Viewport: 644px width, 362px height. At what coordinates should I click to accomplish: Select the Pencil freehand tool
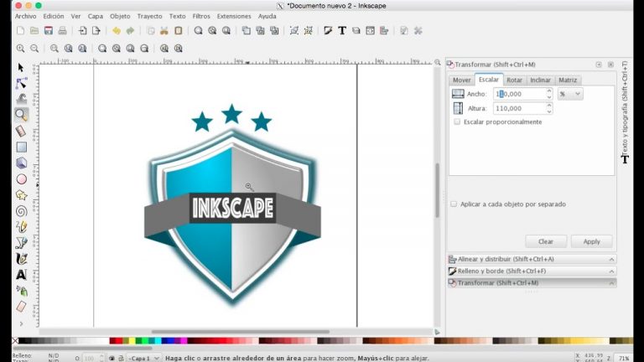(21, 227)
